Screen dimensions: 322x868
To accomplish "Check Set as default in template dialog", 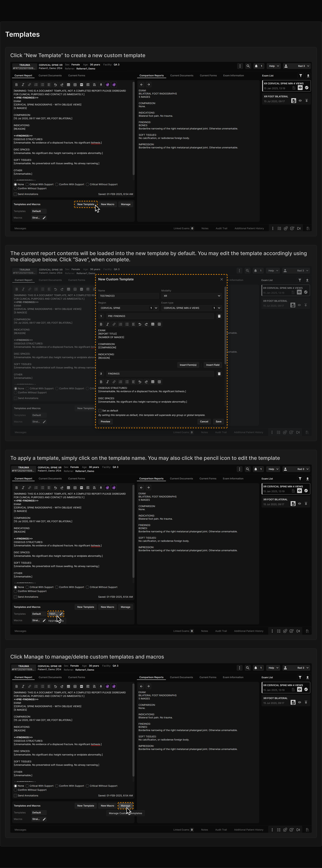I will point(100,411).
